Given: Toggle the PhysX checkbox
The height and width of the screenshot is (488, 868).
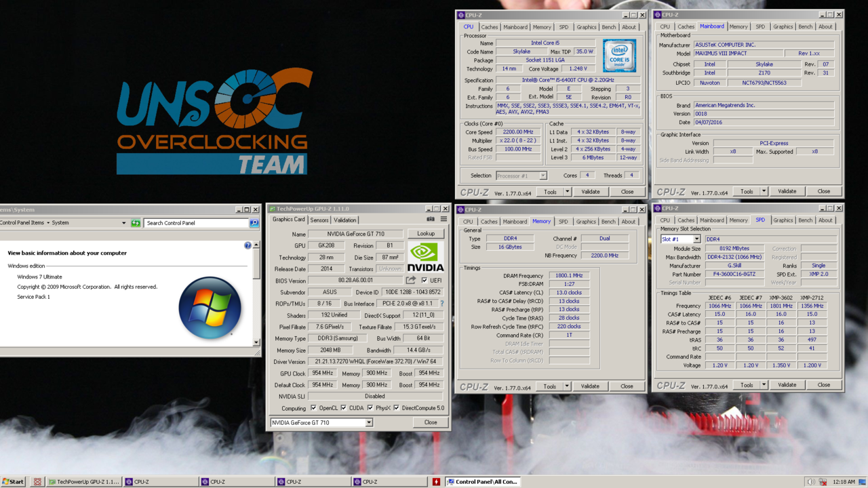Looking at the screenshot, I should point(370,408).
